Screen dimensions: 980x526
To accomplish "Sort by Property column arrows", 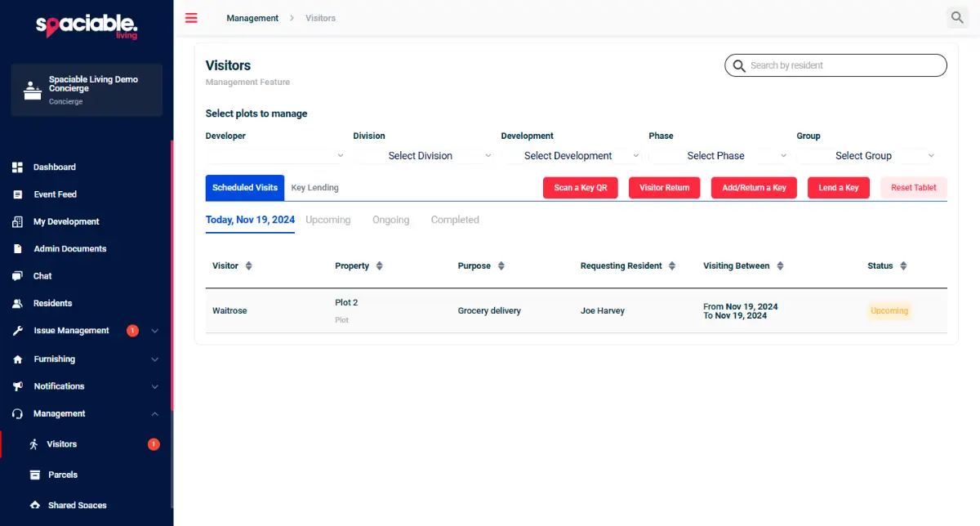I will [x=379, y=266].
